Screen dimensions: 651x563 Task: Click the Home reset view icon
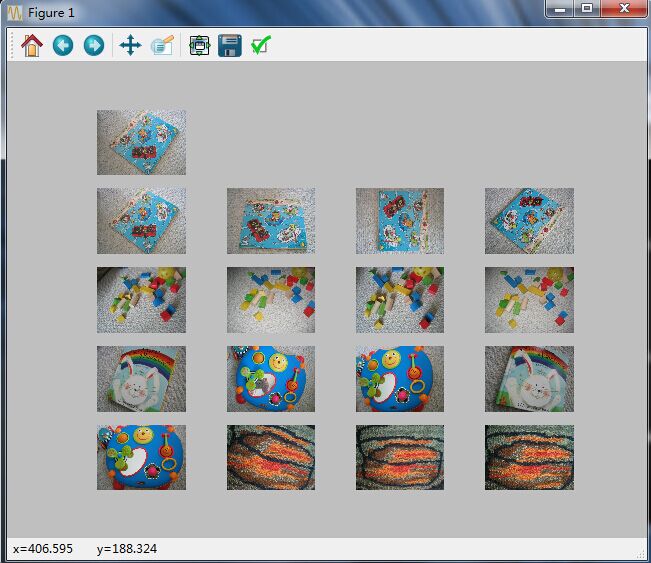(32, 45)
